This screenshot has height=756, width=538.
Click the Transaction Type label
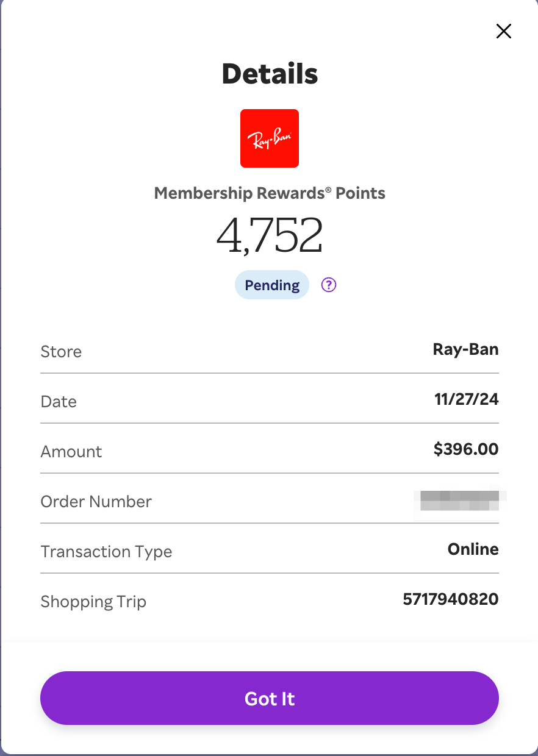point(106,552)
